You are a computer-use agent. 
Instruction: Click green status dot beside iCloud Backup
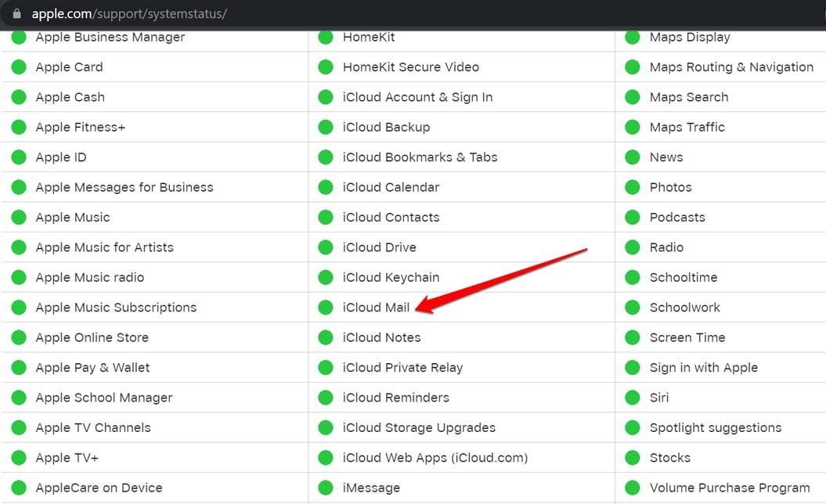[x=326, y=127]
